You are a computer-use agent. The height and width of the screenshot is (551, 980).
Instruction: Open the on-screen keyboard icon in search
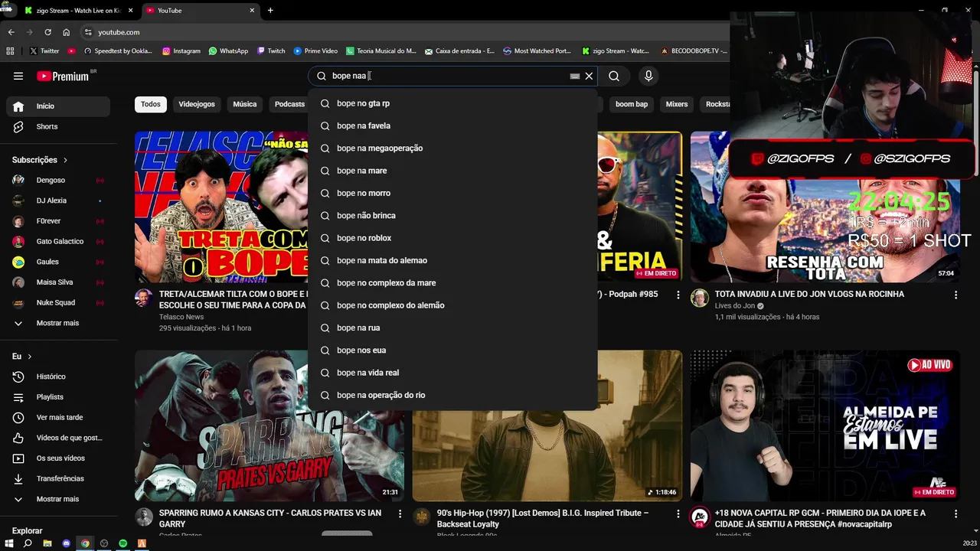click(x=575, y=76)
